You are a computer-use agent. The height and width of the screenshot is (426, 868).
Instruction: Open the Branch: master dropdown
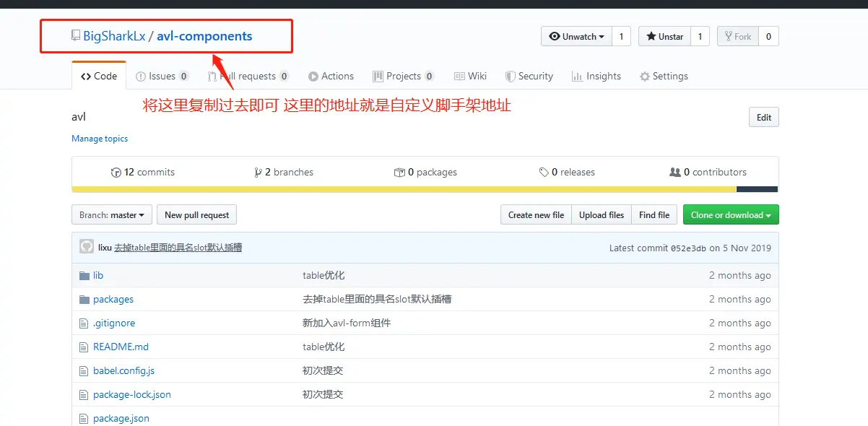(x=112, y=214)
